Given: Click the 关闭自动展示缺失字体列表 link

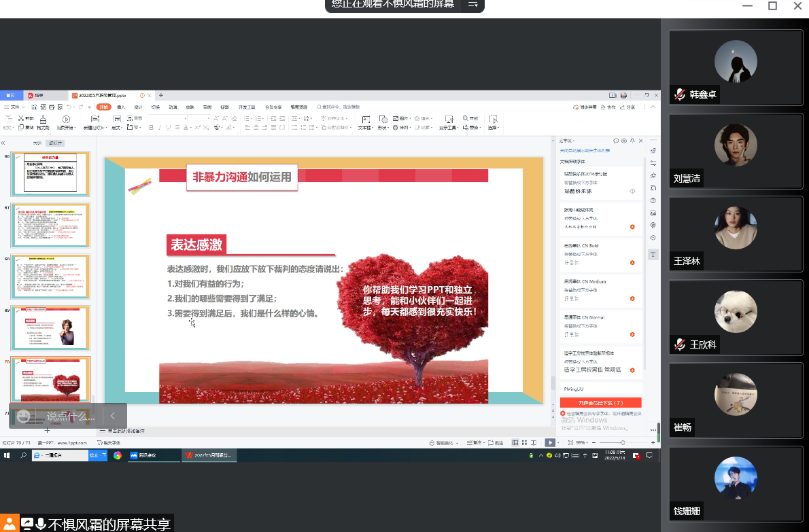Looking at the screenshot, I should [585, 150].
